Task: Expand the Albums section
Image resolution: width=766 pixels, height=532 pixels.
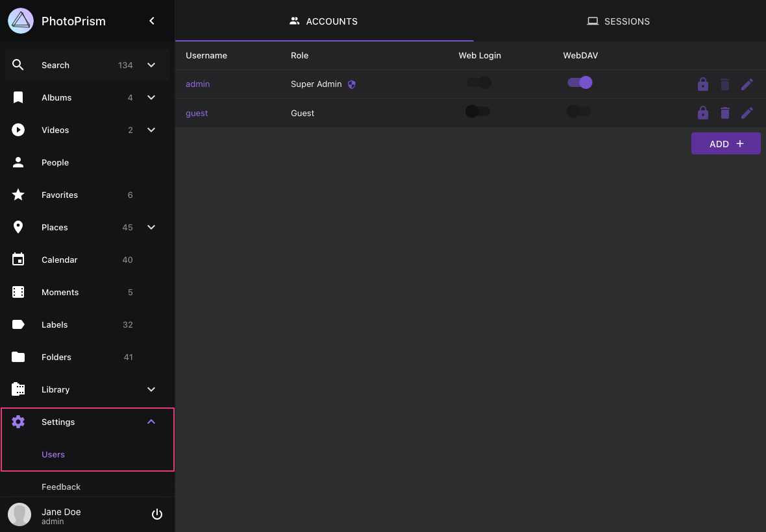Action: (151, 97)
